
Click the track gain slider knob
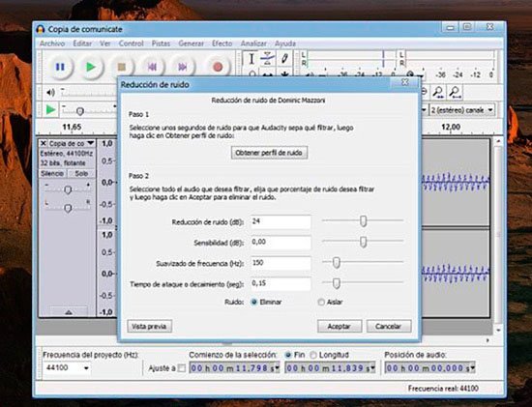(x=68, y=189)
